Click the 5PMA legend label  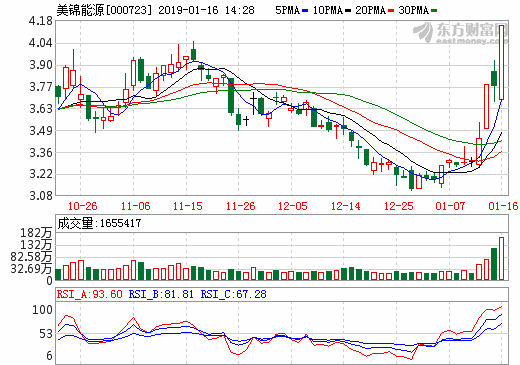click(x=287, y=10)
